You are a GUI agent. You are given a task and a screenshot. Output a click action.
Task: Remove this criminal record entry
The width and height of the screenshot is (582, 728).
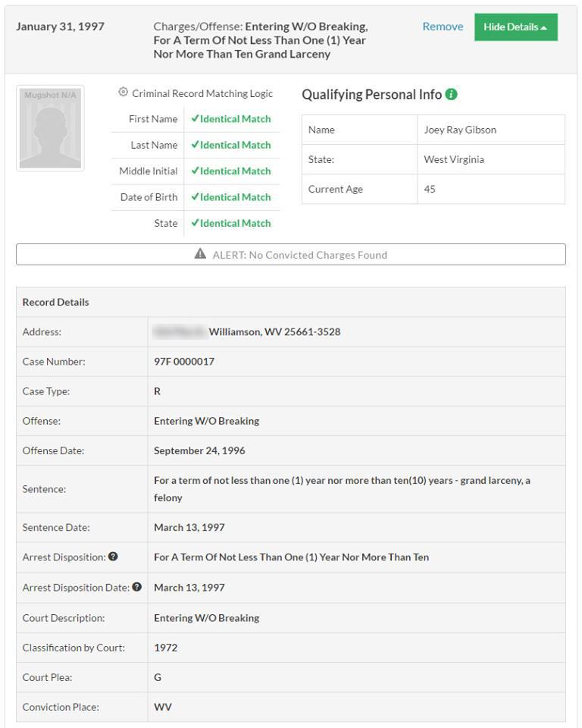pyautogui.click(x=443, y=27)
